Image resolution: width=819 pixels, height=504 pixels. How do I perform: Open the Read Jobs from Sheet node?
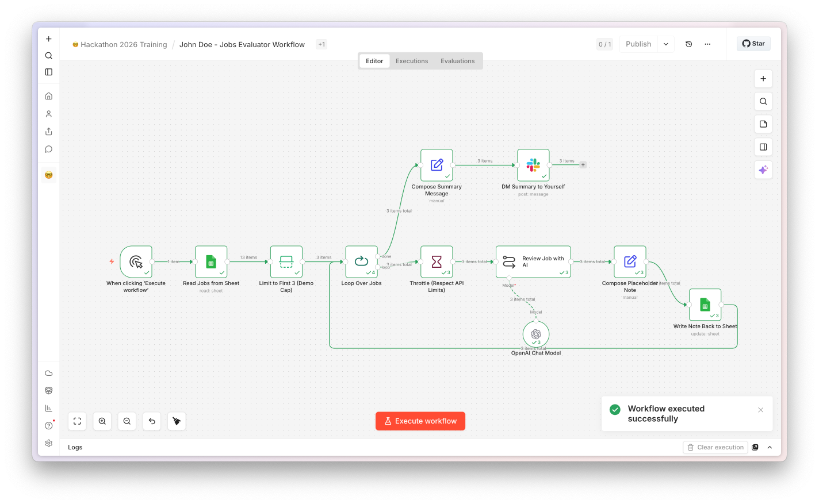(x=211, y=262)
